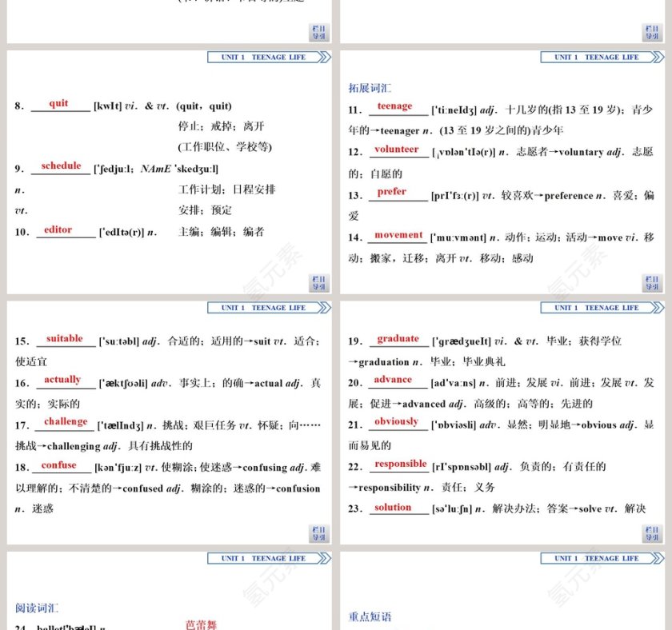This screenshot has height=630, width=672.
Task: Click the underlined word confuse
Action: click(60, 465)
